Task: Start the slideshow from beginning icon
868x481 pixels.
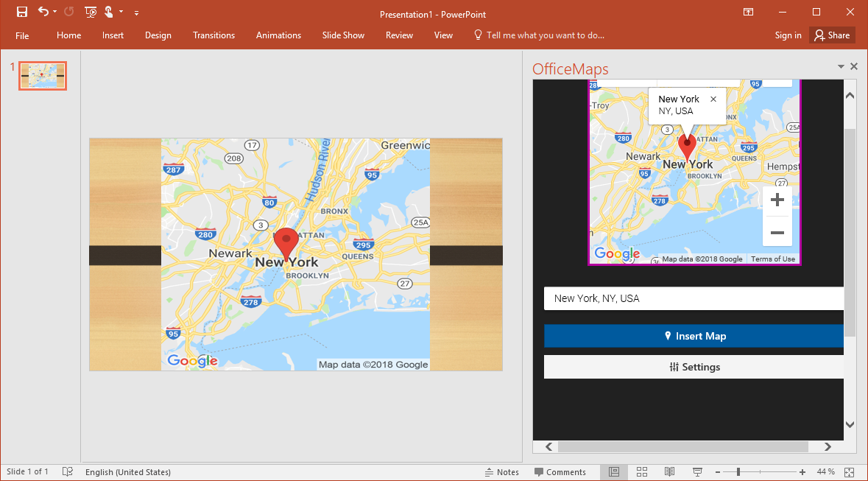Action: click(91, 12)
